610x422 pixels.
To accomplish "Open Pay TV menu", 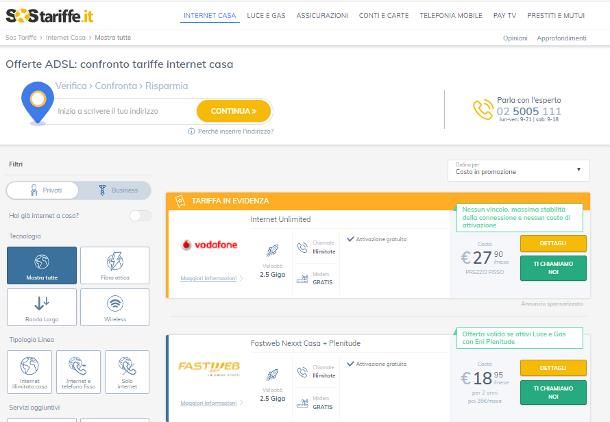I will click(x=505, y=16).
